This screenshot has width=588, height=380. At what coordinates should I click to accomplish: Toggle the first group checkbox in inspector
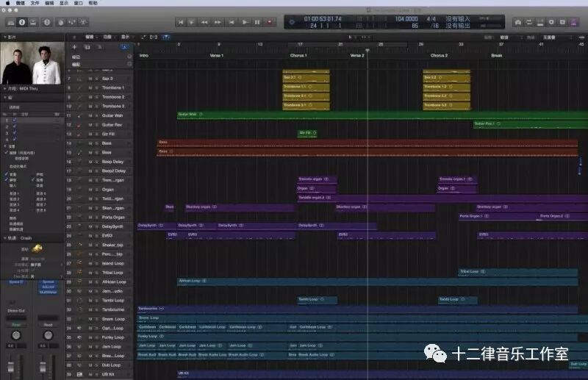point(15,121)
